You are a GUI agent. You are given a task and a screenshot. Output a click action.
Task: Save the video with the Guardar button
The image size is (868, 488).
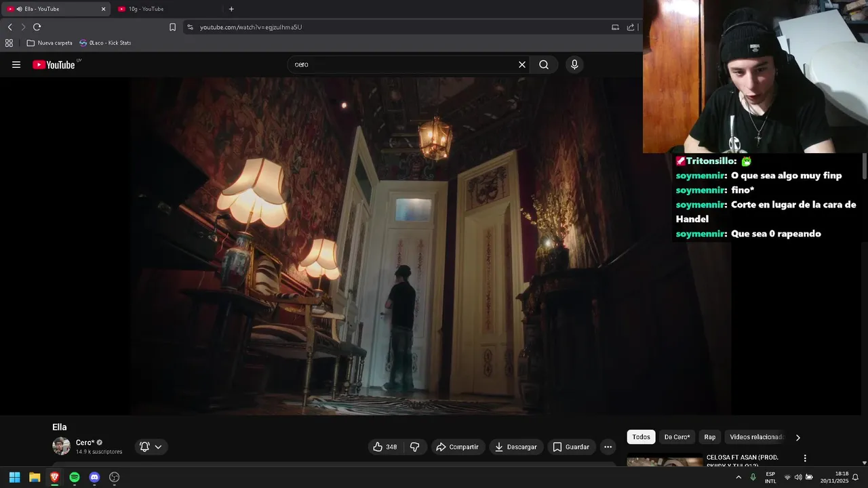point(571,447)
